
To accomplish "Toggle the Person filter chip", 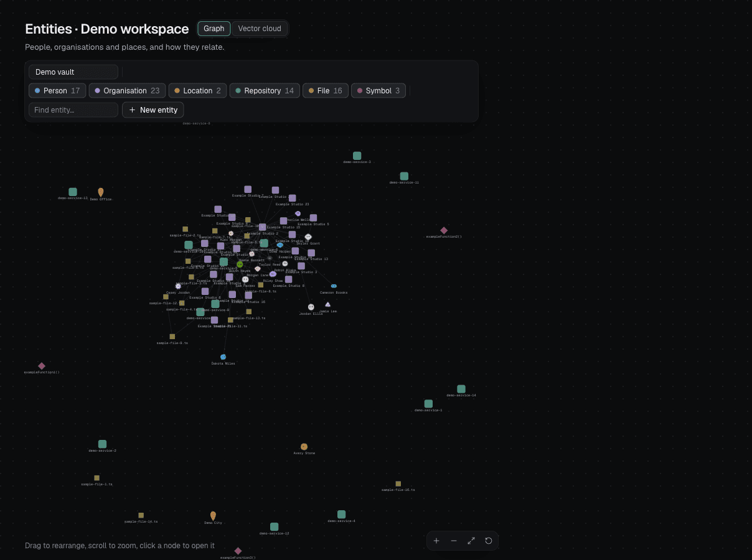I will click(57, 91).
